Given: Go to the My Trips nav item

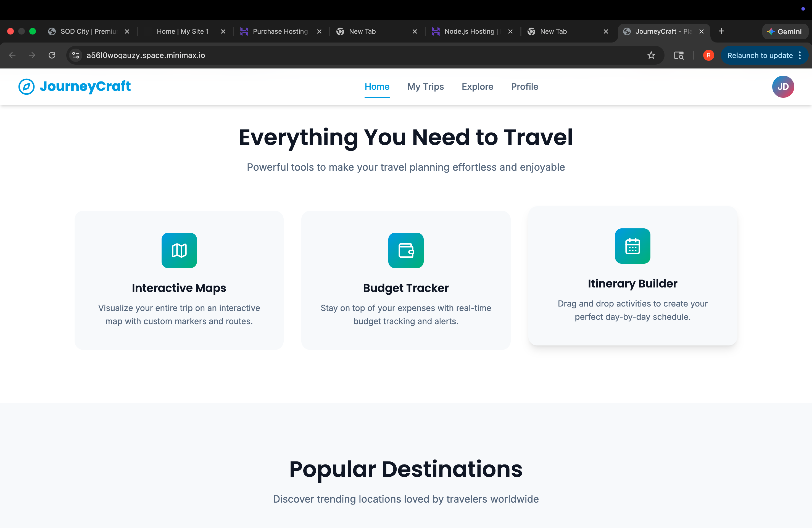Looking at the screenshot, I should point(425,87).
